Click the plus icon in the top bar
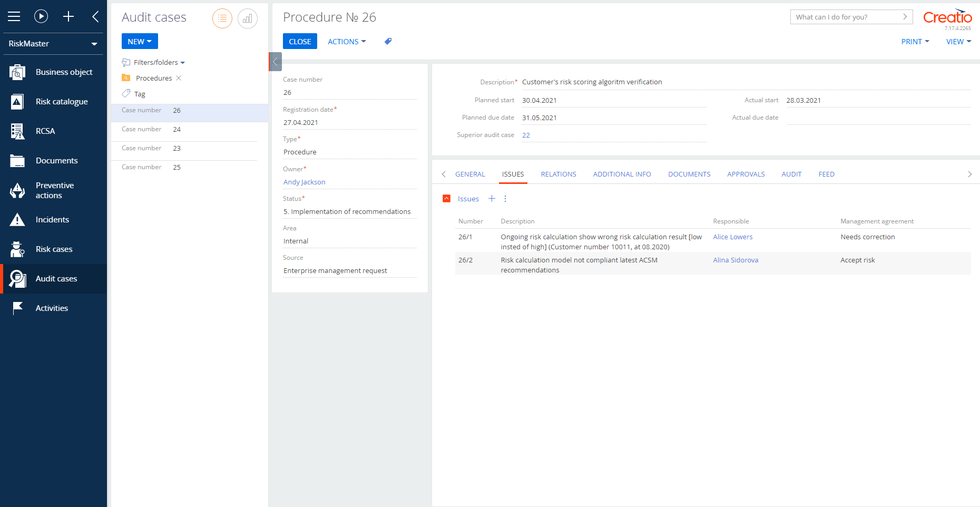The width and height of the screenshot is (980, 507). [68, 16]
